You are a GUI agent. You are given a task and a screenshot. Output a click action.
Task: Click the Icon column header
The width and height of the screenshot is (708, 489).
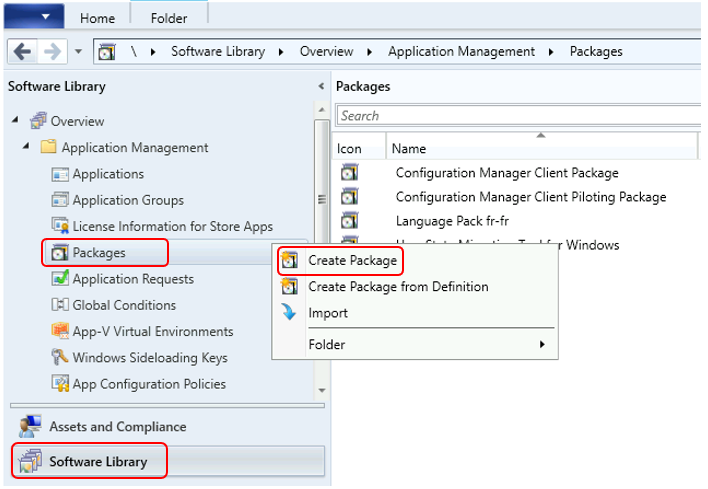[x=359, y=146]
